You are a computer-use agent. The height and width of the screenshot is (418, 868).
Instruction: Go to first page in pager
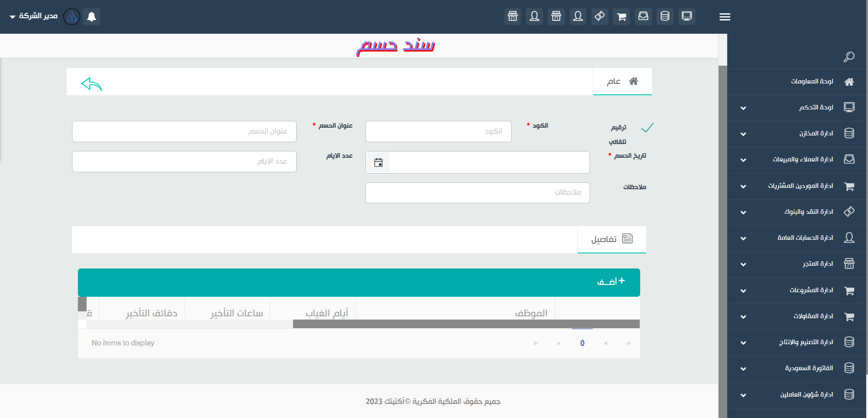tap(628, 343)
